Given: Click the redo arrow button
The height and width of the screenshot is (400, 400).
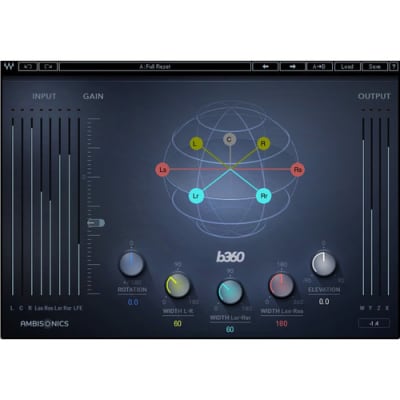Looking at the screenshot, I should click(48, 66).
